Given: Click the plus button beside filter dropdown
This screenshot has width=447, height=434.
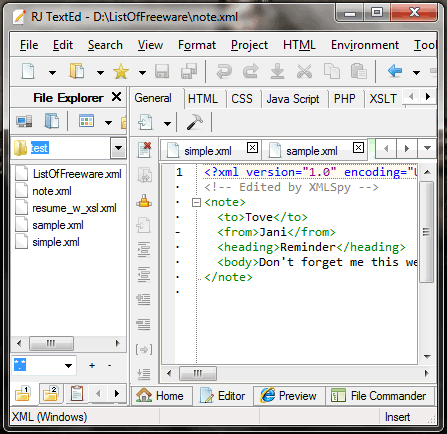Looking at the screenshot, I should 92,366.
